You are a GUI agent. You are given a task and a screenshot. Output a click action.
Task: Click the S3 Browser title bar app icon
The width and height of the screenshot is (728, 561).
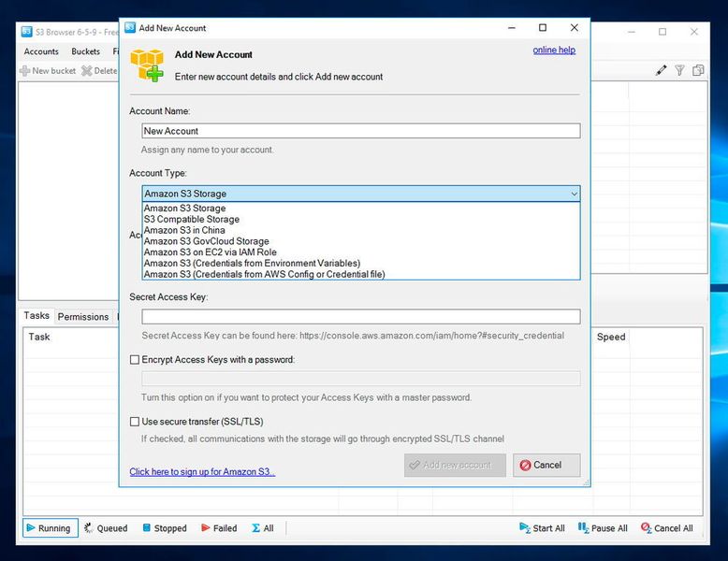pos(27,32)
